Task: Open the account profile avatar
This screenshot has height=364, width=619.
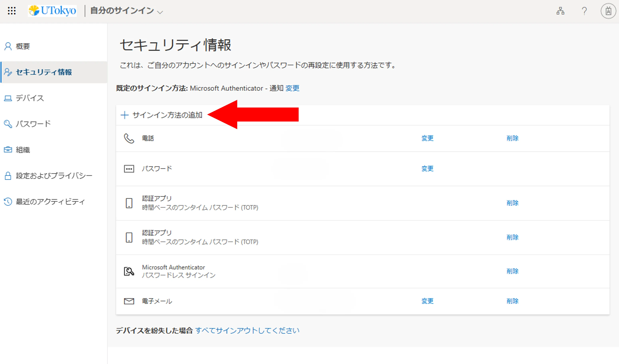Action: (x=608, y=11)
